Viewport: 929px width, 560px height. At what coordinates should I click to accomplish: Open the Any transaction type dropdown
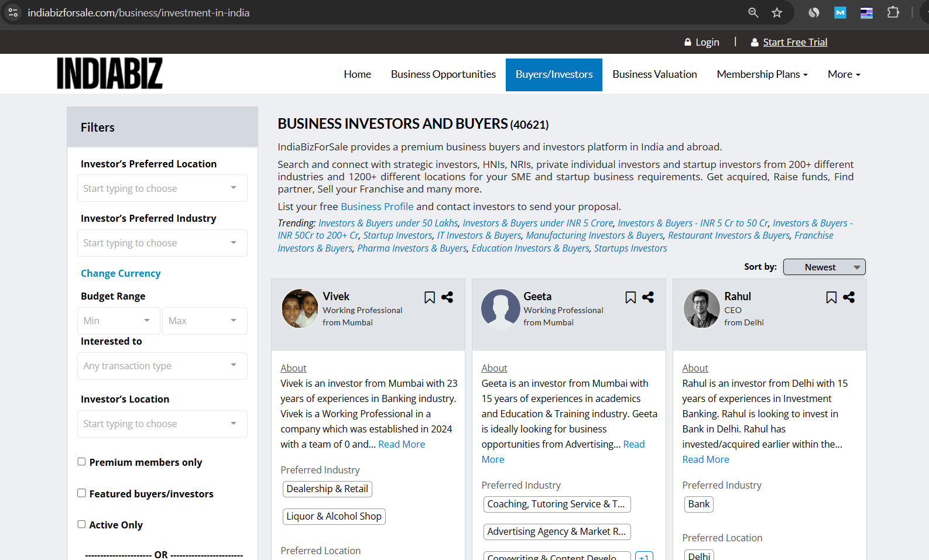pyautogui.click(x=162, y=366)
